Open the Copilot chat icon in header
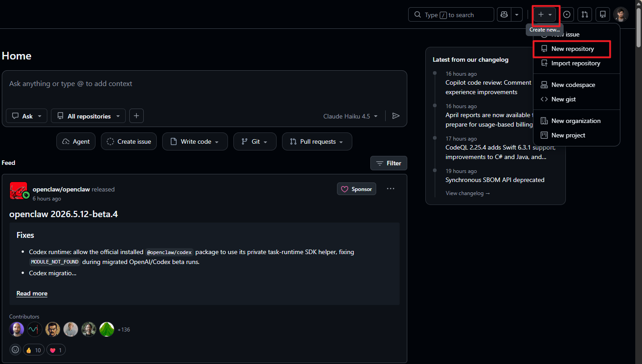 (504, 15)
